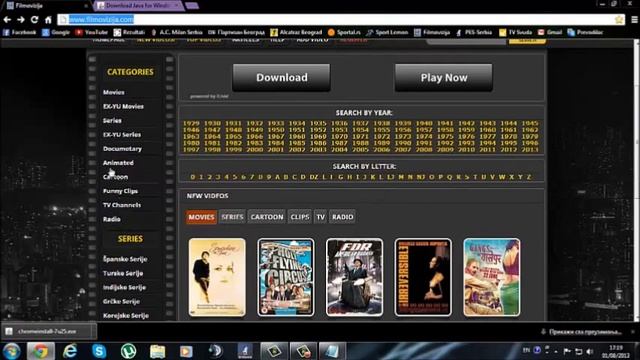Reload the page with refresh icon

(x=35, y=19)
